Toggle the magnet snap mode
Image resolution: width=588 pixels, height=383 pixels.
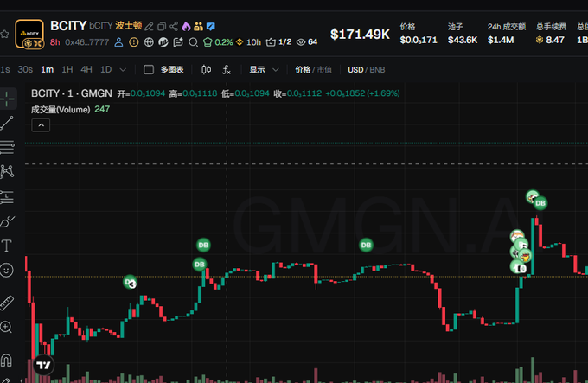(x=6, y=361)
